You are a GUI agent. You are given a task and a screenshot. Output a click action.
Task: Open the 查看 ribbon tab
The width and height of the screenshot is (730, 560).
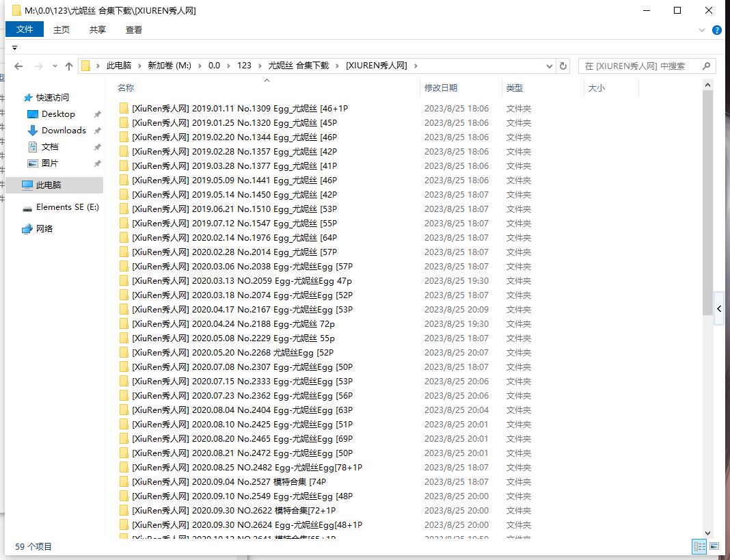133,30
